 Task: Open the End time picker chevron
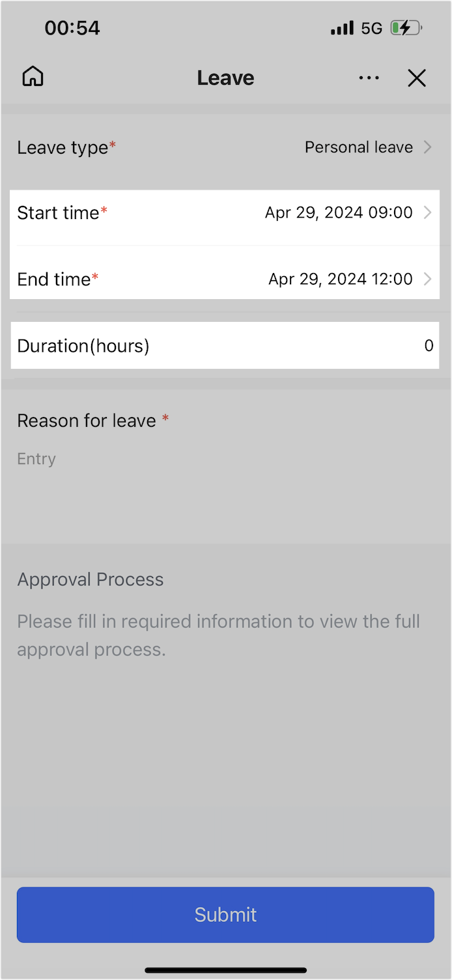pyautogui.click(x=428, y=279)
